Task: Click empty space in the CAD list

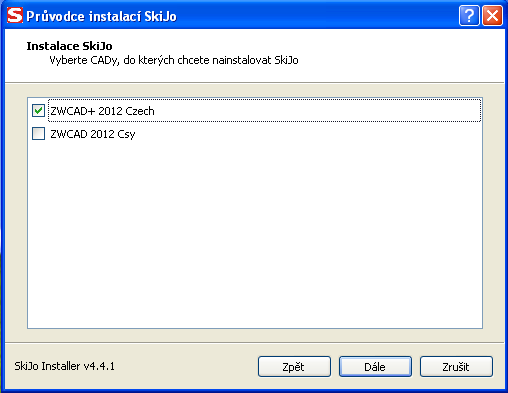Action: click(x=255, y=233)
